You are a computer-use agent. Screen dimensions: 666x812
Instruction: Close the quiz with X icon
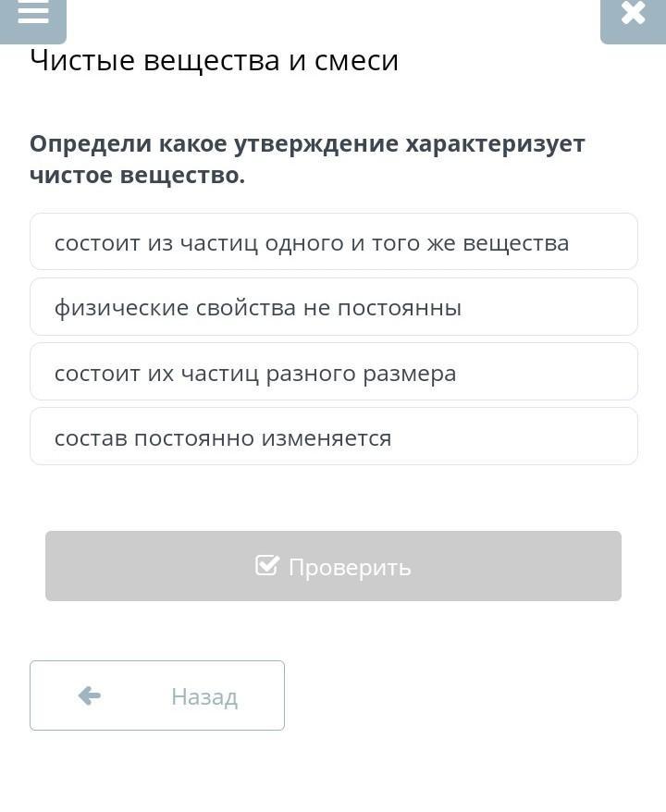pyautogui.click(x=633, y=14)
